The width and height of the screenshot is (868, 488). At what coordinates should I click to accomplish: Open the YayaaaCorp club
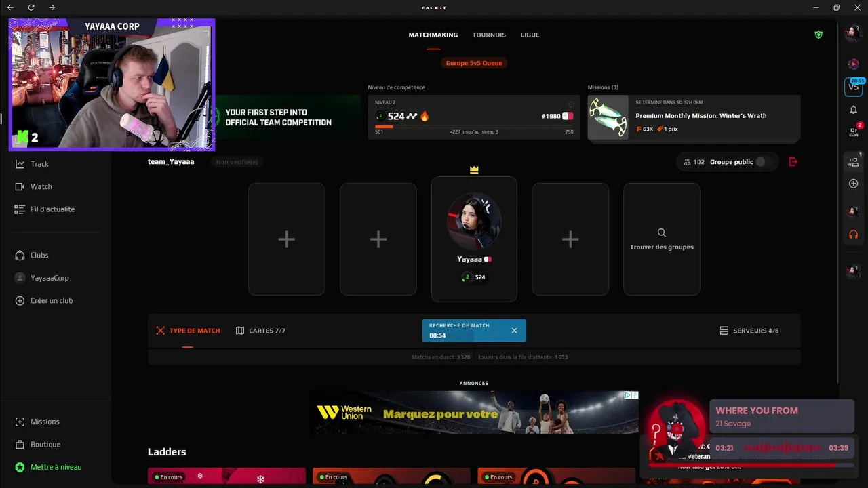coord(42,278)
